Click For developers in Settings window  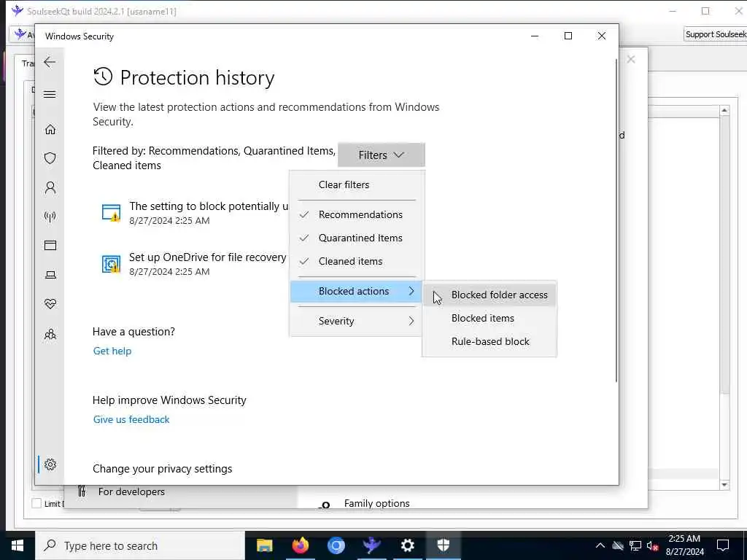coord(131,492)
